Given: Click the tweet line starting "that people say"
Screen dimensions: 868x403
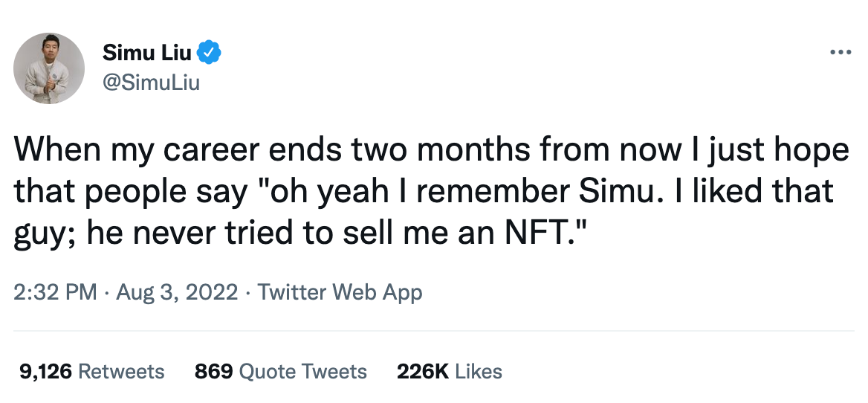Looking at the screenshot, I should pyautogui.click(x=424, y=193).
